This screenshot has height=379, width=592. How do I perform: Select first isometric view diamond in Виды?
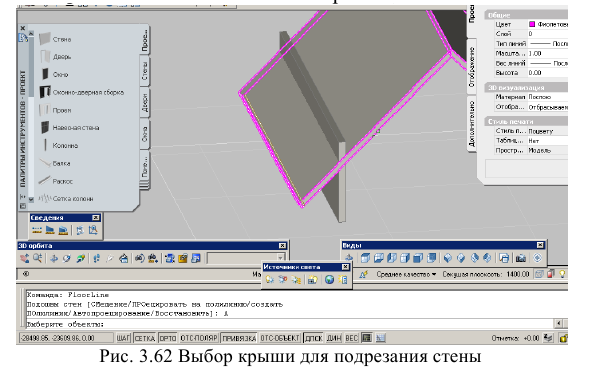click(x=448, y=258)
